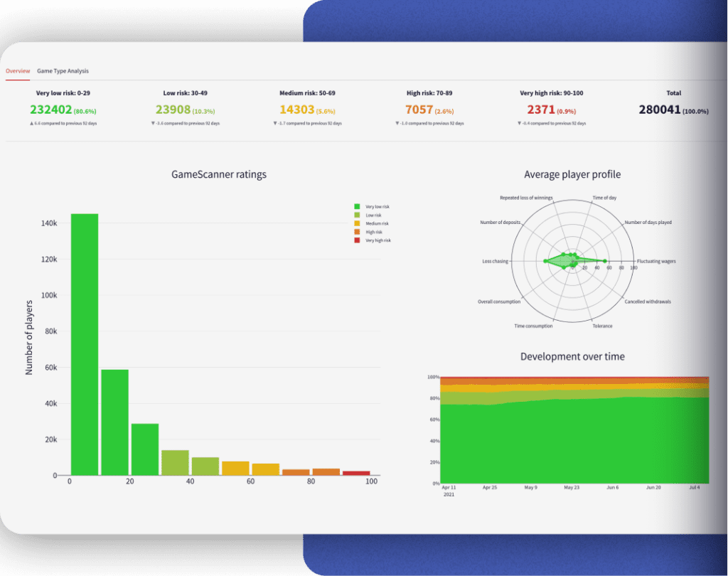
Task: Click the green Very low risk trend arrow
Action: click(x=33, y=122)
